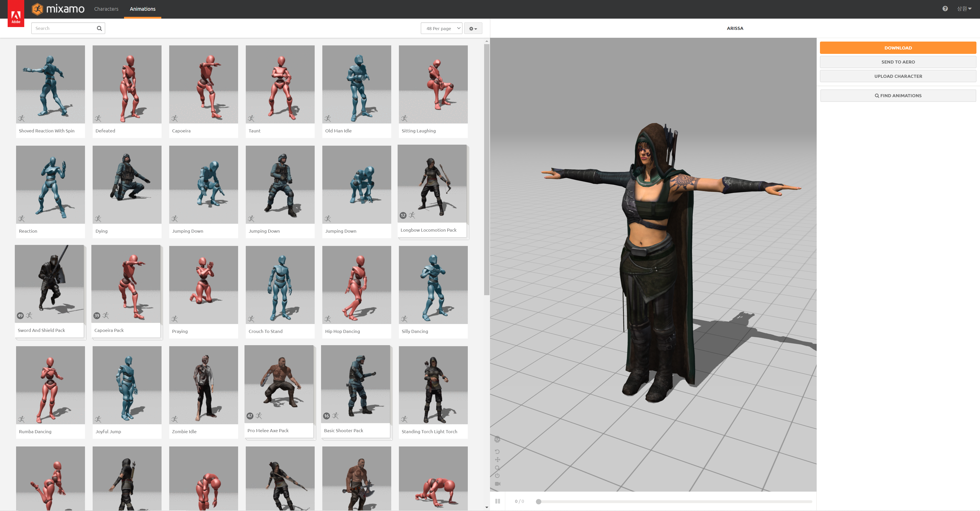Viewport: 980px width, 511px height.
Task: Click the Mixamo logo
Action: [x=58, y=9]
